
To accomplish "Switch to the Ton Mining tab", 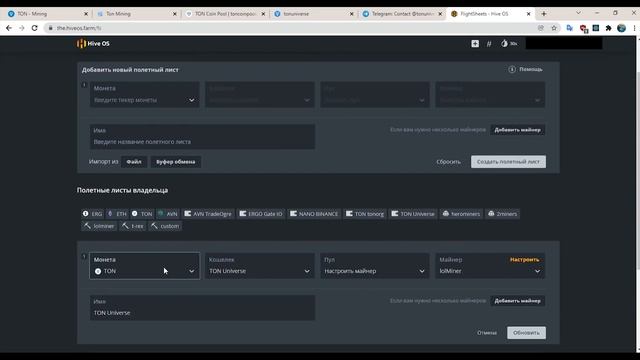I will 135,14.
